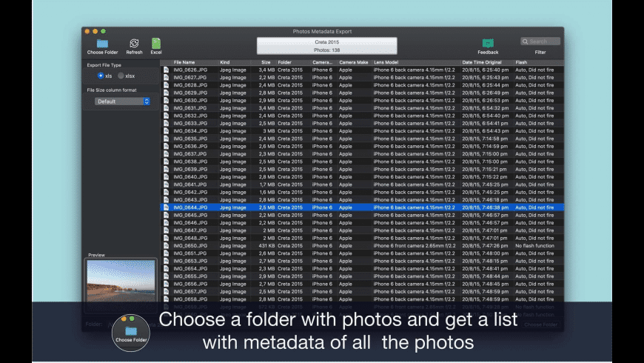Sort by the Kind column header
This screenshot has height=363, width=644.
225,62
